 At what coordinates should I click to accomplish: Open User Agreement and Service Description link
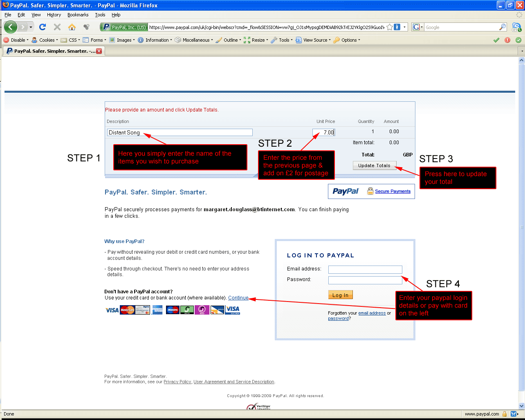click(234, 382)
